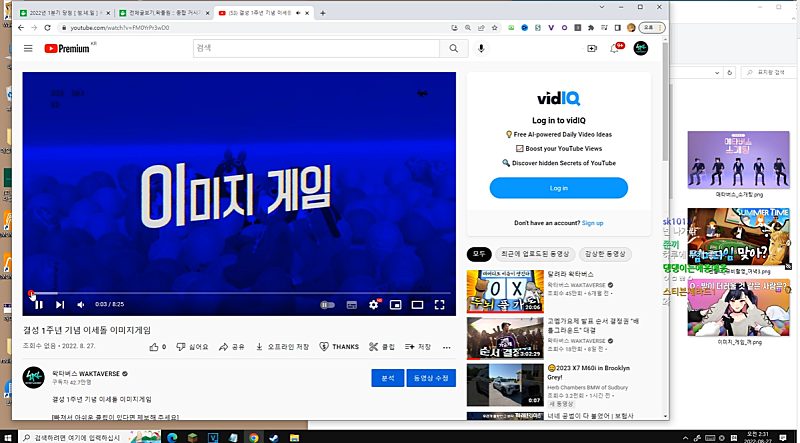Open zoom magnifier in address bar

tap(467, 28)
